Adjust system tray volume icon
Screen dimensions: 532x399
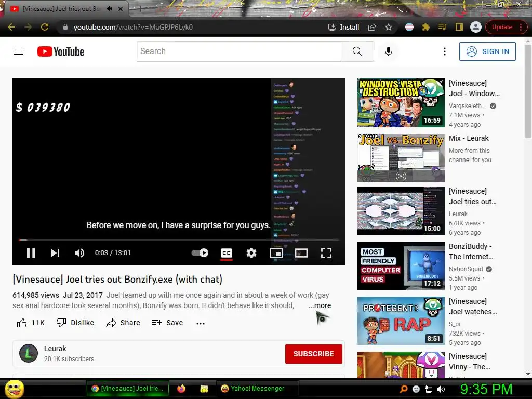pyautogui.click(x=441, y=389)
